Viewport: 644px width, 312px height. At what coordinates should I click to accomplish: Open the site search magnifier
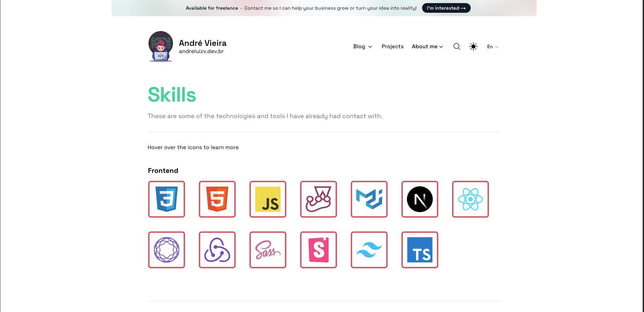(457, 46)
